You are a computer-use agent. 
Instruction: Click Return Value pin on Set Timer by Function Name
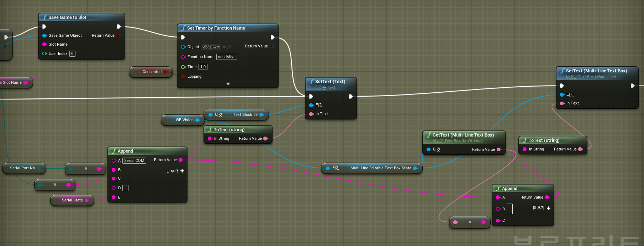coord(272,46)
